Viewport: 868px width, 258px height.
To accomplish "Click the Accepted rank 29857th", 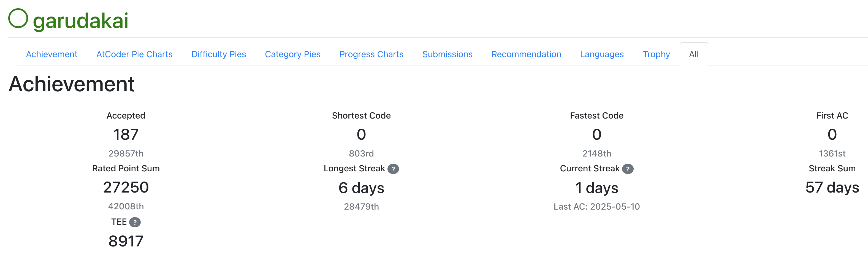I will pos(126,153).
